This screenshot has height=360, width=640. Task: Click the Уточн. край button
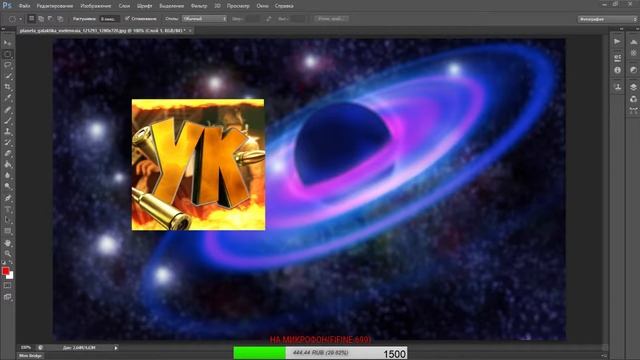(x=331, y=19)
